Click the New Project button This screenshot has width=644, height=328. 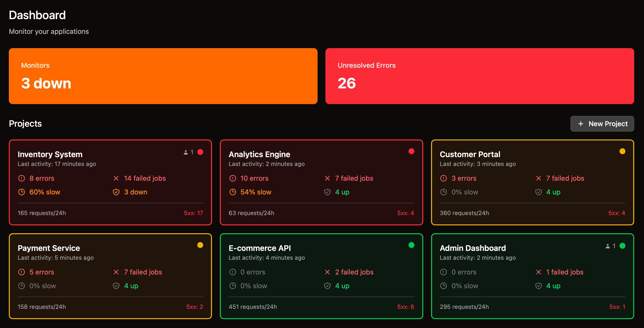[x=602, y=124]
